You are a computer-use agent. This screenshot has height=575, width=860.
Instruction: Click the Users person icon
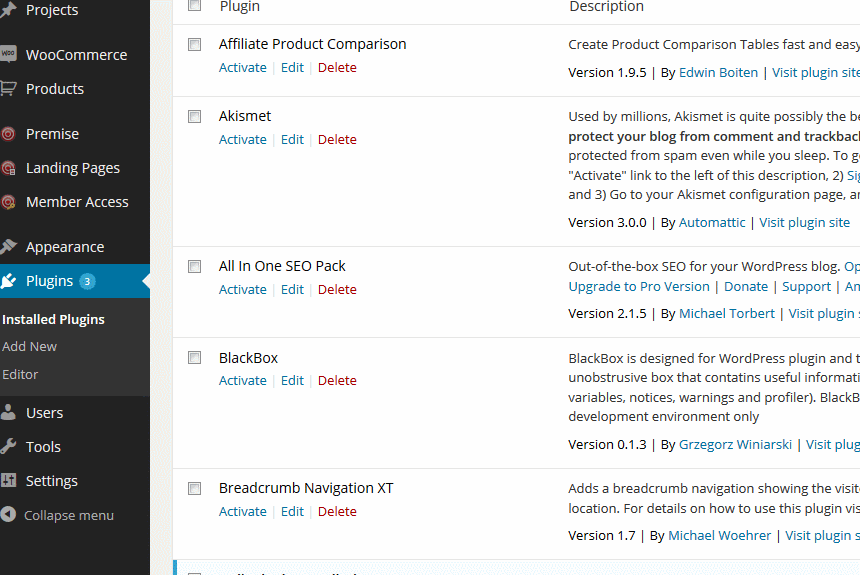click(x=8, y=412)
